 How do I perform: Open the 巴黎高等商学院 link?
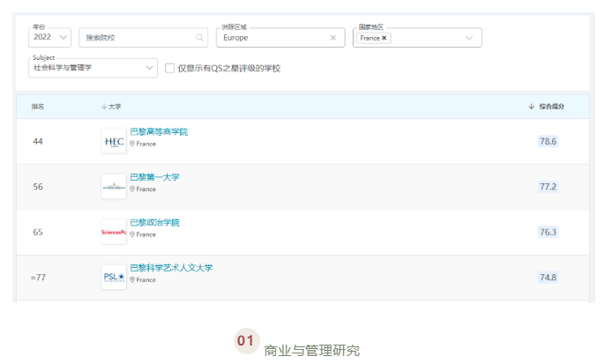[159, 132]
